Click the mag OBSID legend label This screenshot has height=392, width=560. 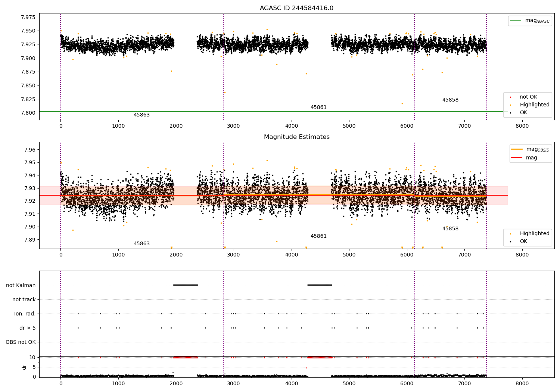pyautogui.click(x=538, y=149)
